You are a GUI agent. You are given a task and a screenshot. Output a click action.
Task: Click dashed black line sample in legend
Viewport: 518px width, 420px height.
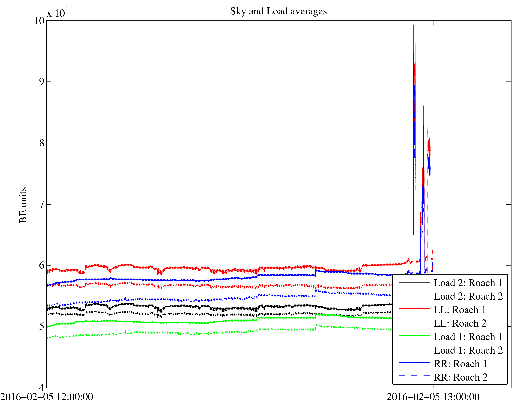pyautogui.click(x=414, y=295)
